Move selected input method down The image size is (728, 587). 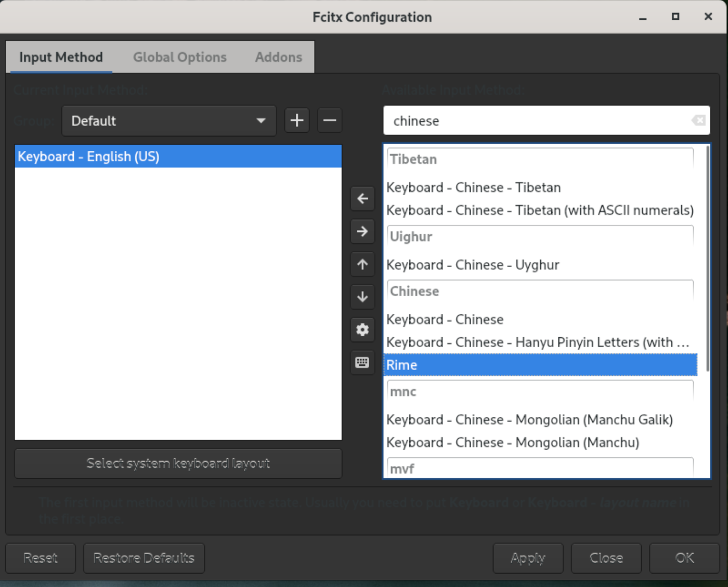click(362, 297)
